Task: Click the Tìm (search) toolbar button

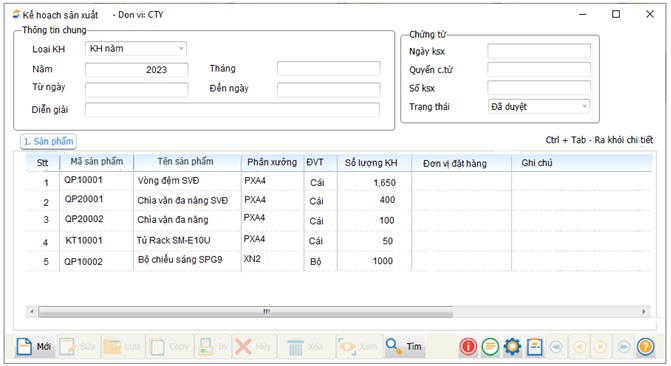Action: (404, 346)
